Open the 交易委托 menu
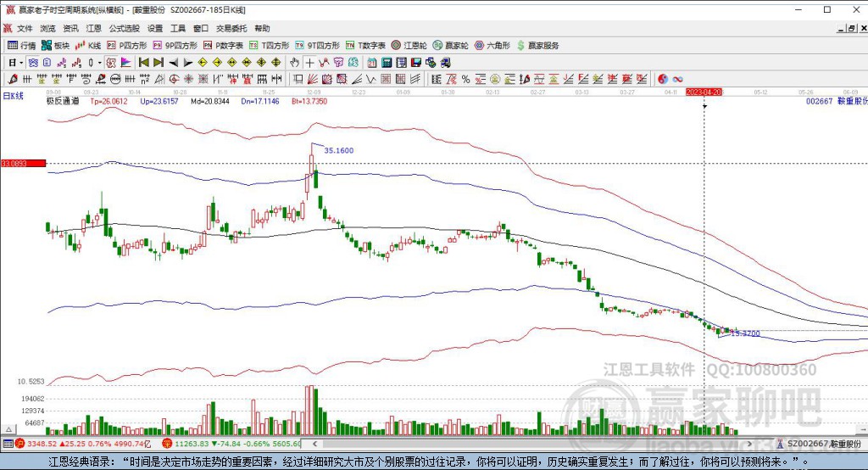 pyautogui.click(x=231, y=28)
